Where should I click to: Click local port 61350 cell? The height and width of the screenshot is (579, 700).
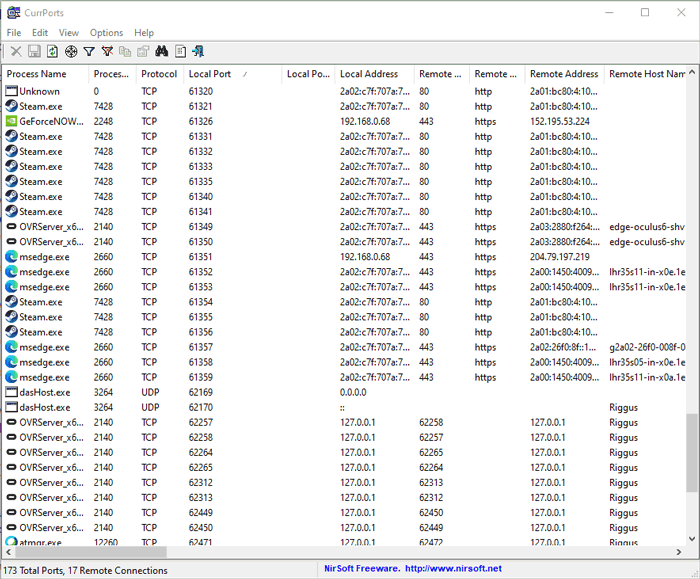[200, 242]
